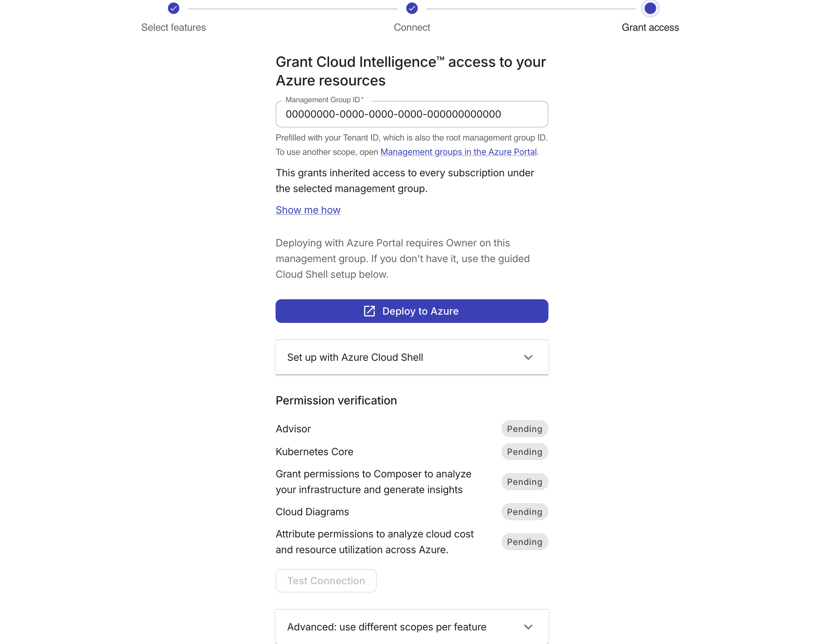
Task: Click the Pending badge for Advisor
Action: 524,429
